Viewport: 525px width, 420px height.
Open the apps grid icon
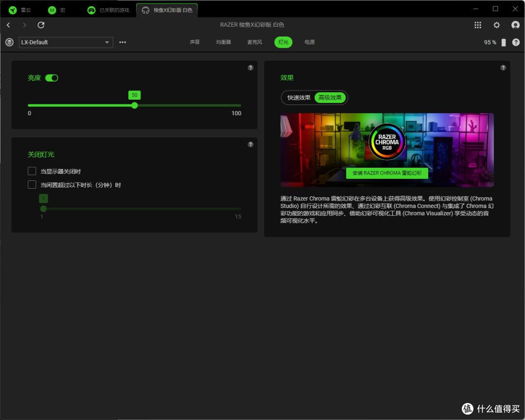pyautogui.click(x=478, y=25)
